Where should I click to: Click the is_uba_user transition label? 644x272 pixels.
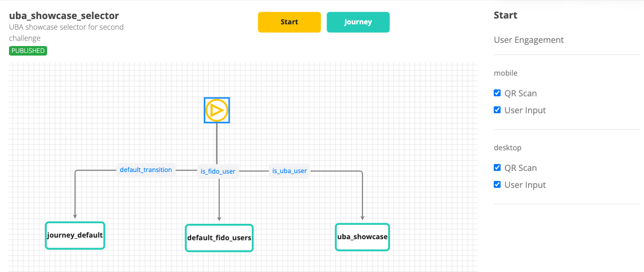point(289,171)
